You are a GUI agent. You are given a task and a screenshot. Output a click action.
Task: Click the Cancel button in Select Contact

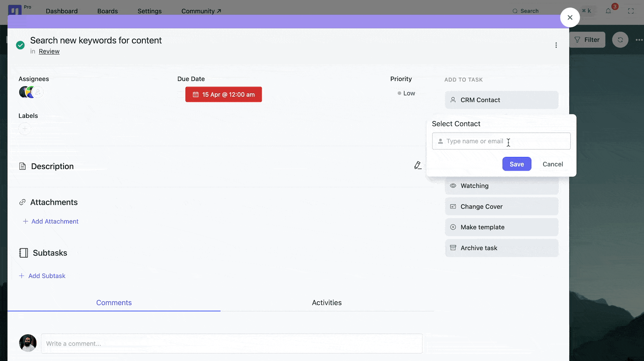(553, 163)
